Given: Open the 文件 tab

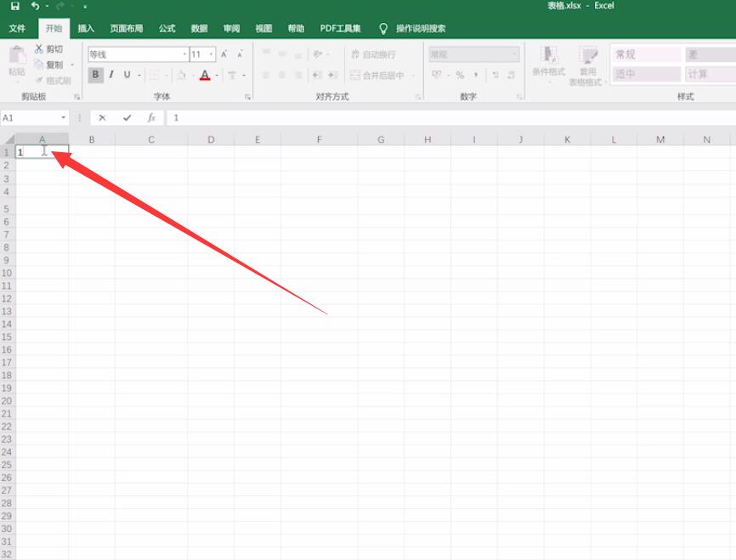Looking at the screenshot, I should (17, 29).
